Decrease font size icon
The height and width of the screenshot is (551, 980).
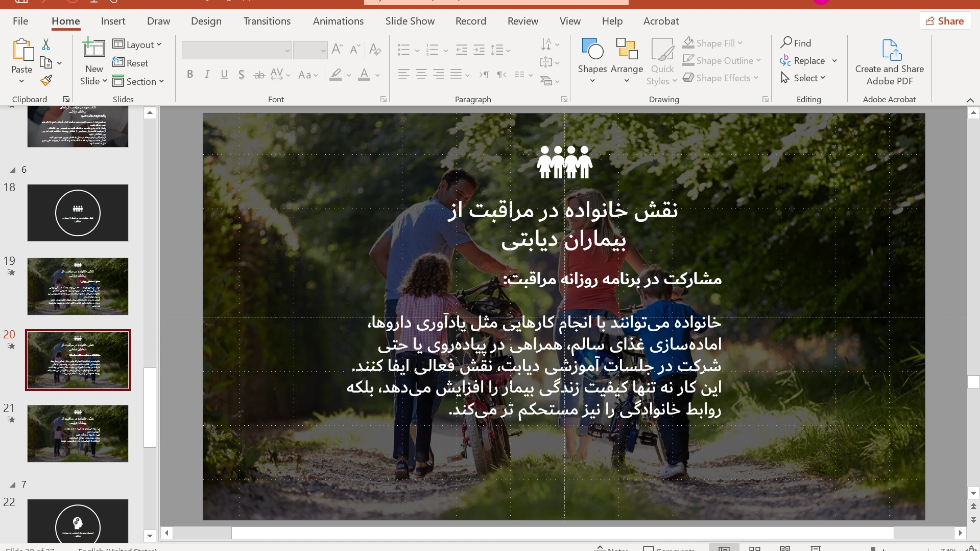pos(355,49)
